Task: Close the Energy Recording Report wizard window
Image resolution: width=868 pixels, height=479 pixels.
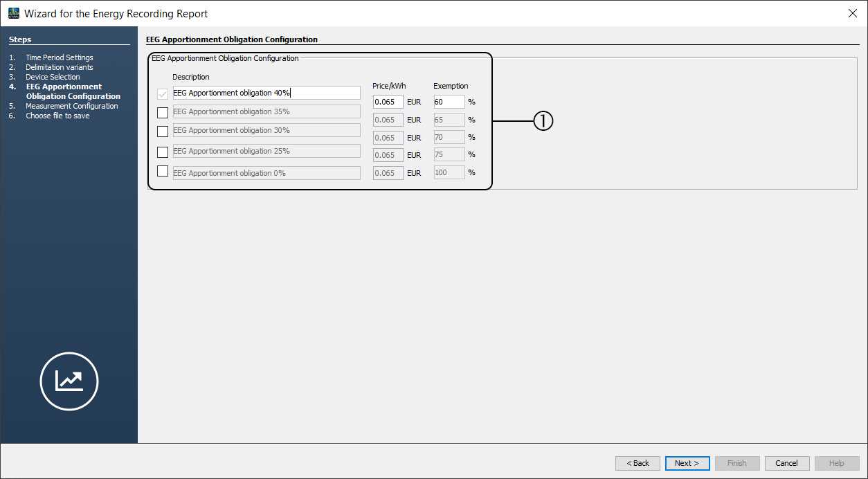Action: 852,13
